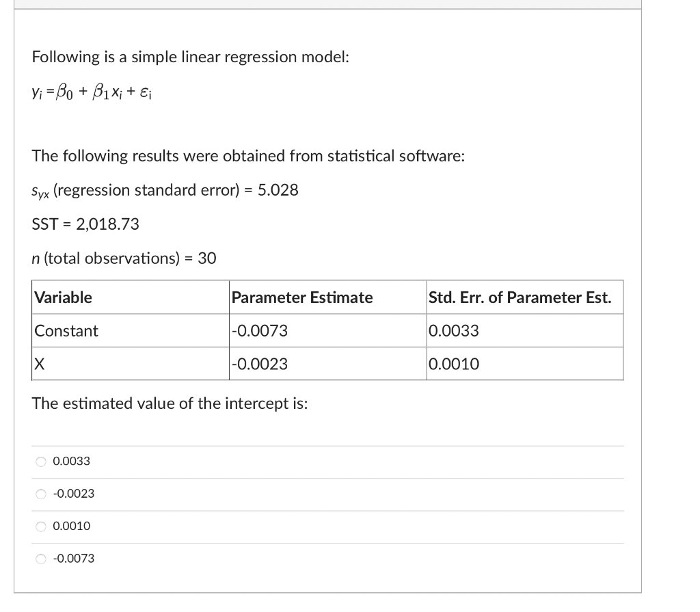The height and width of the screenshot is (612, 700).
Task: Click the intercept question prompt text
Action: [170, 403]
